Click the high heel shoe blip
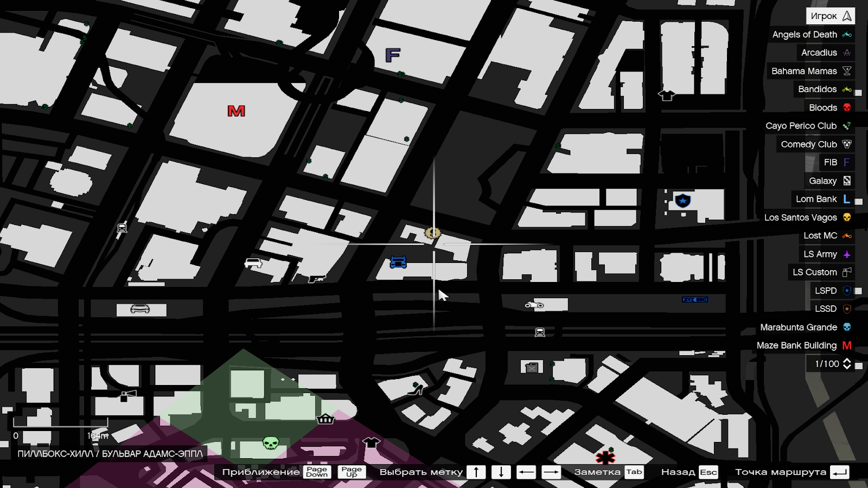Image resolution: width=868 pixels, height=488 pixels. point(416,389)
